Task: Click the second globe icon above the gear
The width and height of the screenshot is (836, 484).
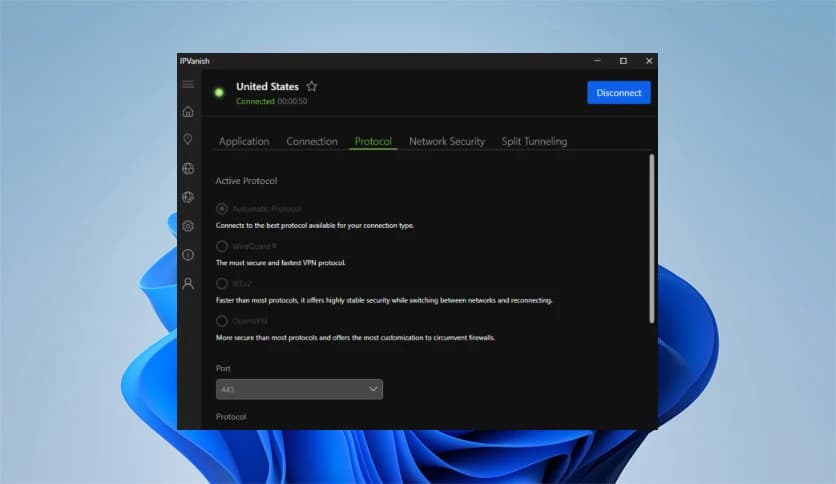Action: pos(188,197)
